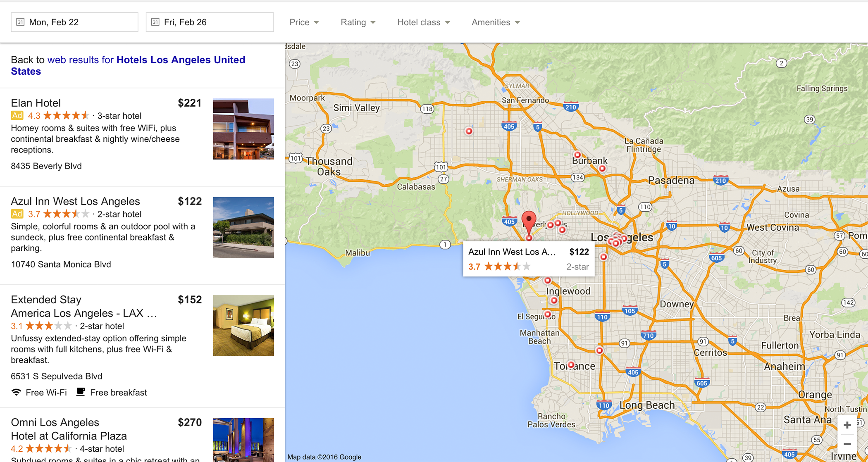The image size is (868, 462).
Task: Click the hotel marker northeast of Torrance
Action: [x=599, y=351]
